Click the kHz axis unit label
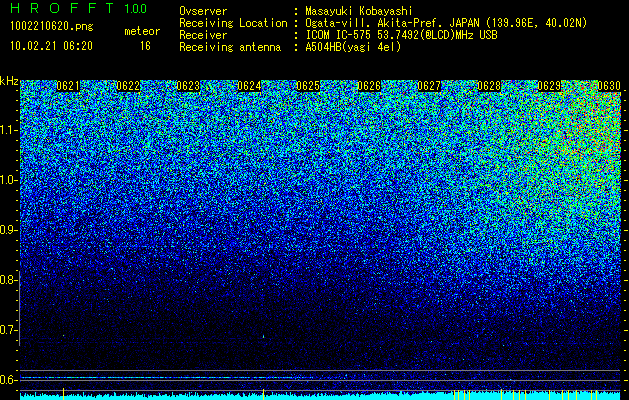The height and width of the screenshot is (400, 629). pos(9,81)
